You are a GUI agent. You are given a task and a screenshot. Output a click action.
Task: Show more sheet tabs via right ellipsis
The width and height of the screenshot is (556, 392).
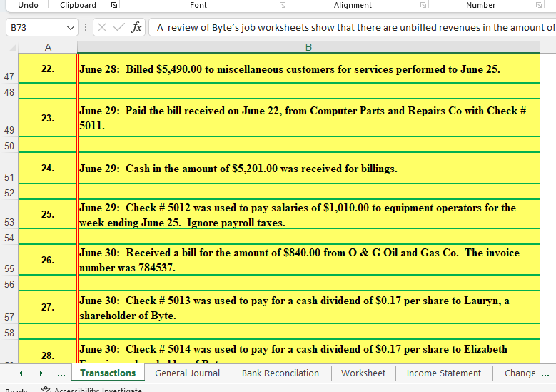(545, 373)
